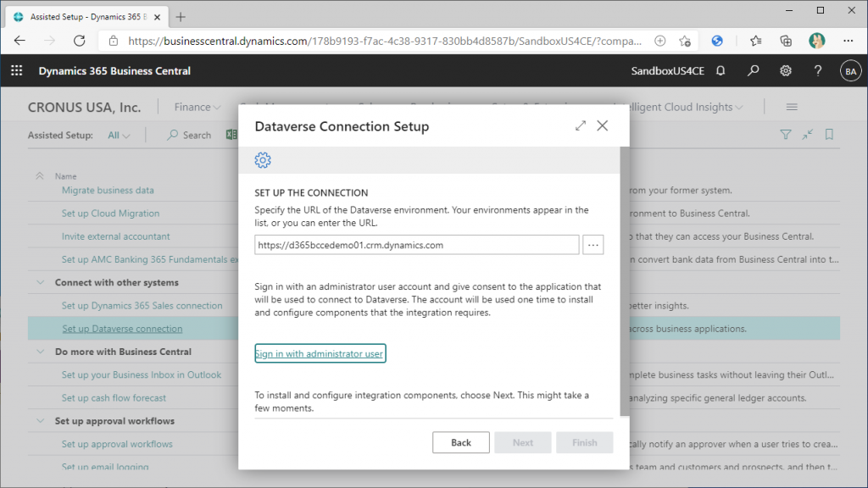This screenshot has width=868, height=488.
Task: Open Set up AMC Banking 365 Fundamentals
Action: tap(149, 259)
